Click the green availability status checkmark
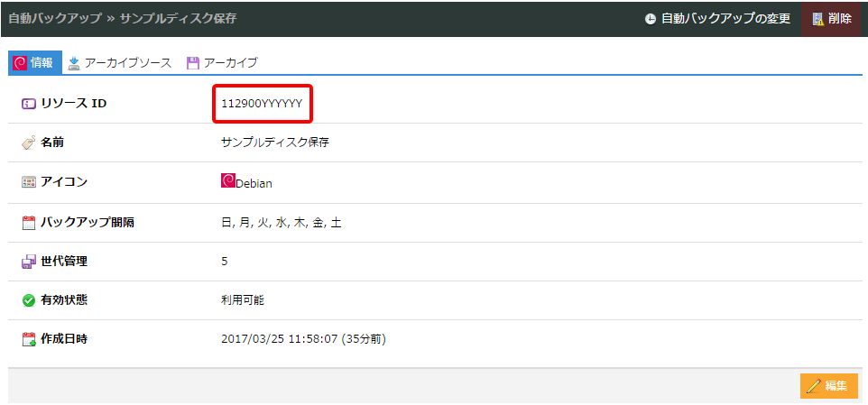This screenshot has width=868, height=405. coord(28,300)
